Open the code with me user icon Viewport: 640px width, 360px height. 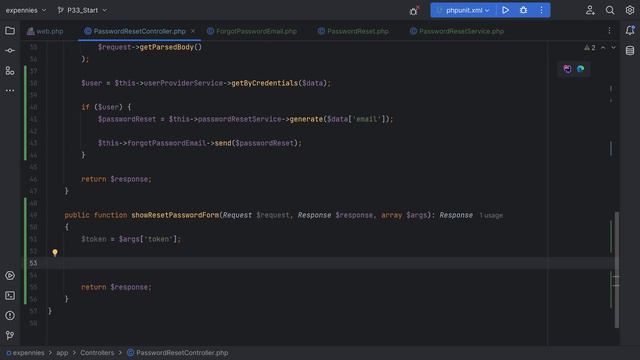coord(590,10)
